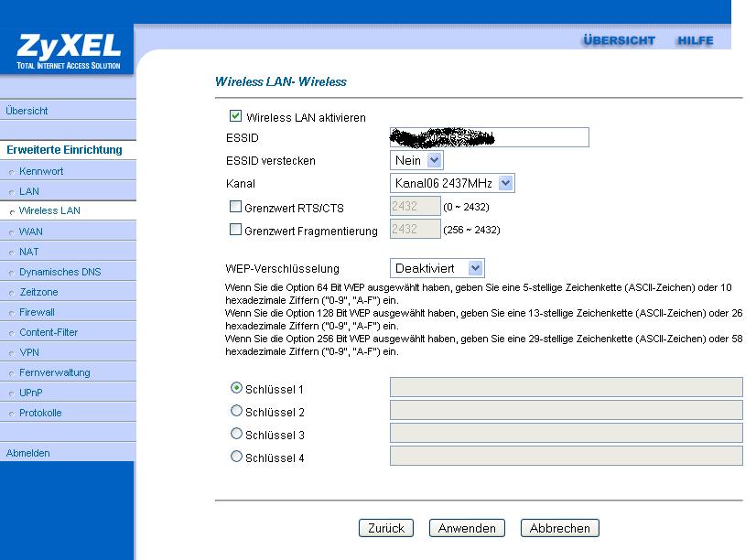Click bullet icon next to Kennwort

pyautogui.click(x=12, y=172)
